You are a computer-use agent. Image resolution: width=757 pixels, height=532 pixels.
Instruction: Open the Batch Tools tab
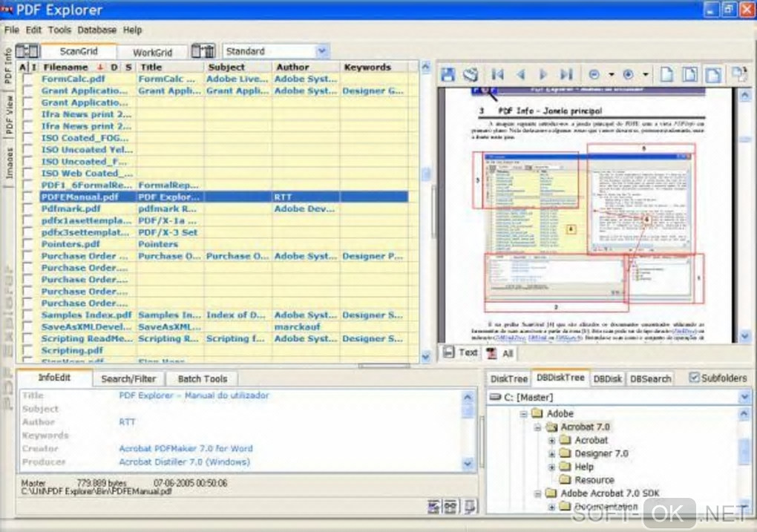[x=203, y=379]
